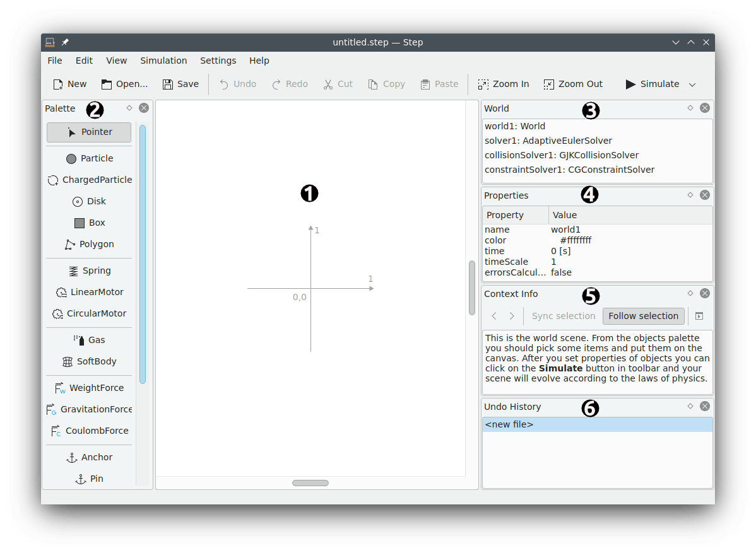Click the world color value #ffffffff
Image resolution: width=756 pixels, height=553 pixels.
point(576,240)
